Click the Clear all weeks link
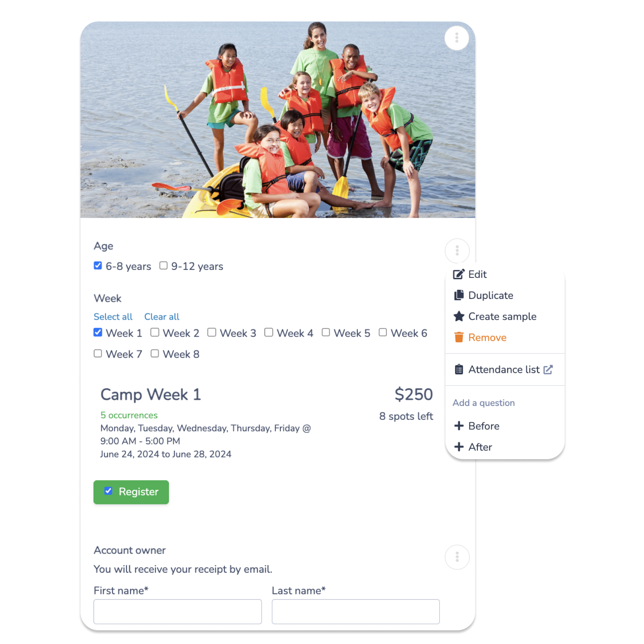Screen dimensions: 644x644 click(161, 317)
